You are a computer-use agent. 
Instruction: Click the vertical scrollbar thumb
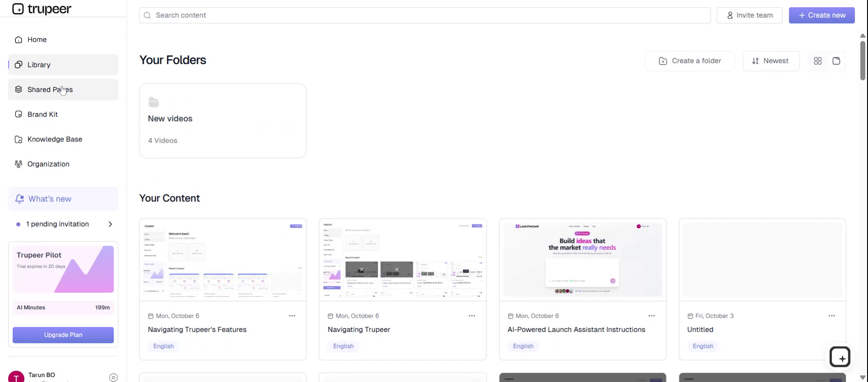[863, 61]
